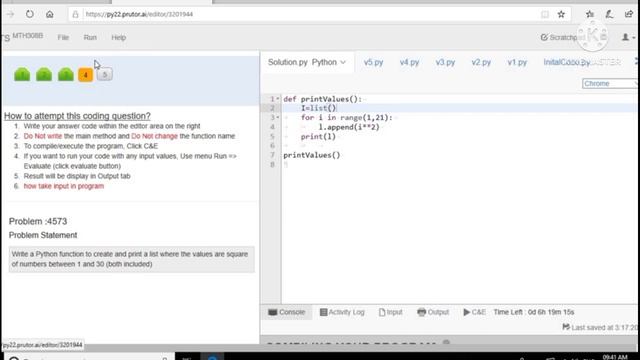Open the File menu
Image resolution: width=640 pixels, height=360 pixels.
coord(63,37)
